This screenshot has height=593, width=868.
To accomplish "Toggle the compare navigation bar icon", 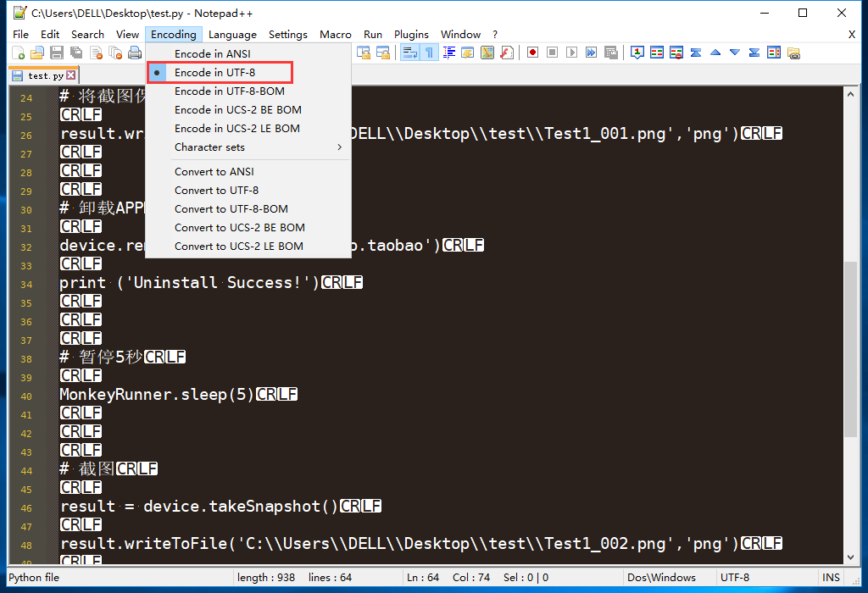I will pyautogui.click(x=774, y=53).
